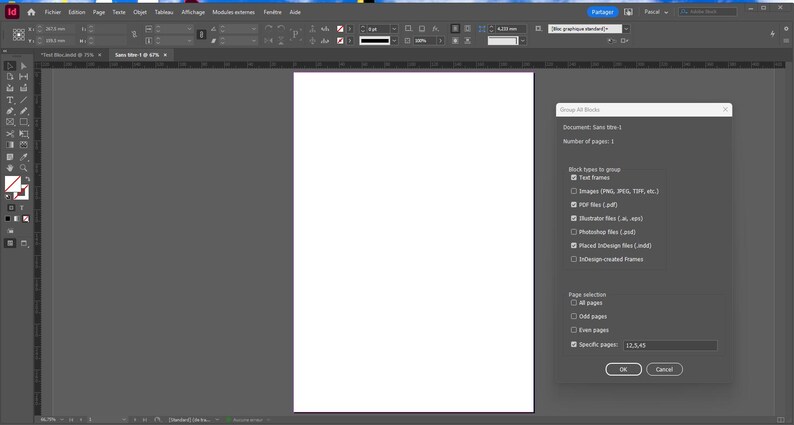
Task: Select the Pencil tool
Action: (23, 111)
